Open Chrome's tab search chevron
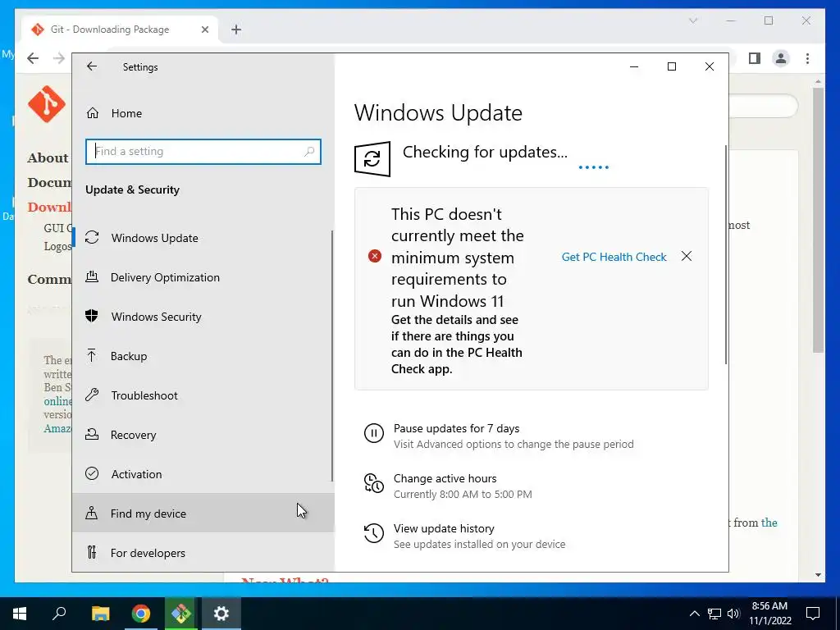Image resolution: width=840 pixels, height=630 pixels. 692,21
